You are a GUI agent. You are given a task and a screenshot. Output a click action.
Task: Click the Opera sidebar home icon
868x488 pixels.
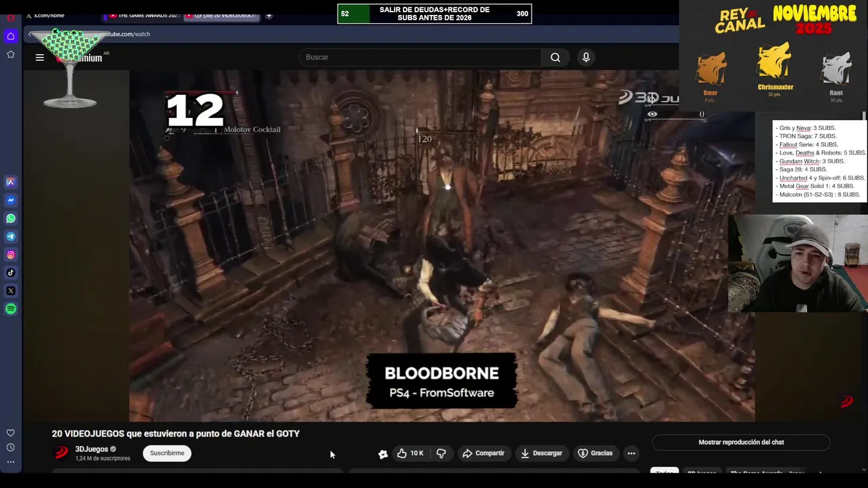11,36
